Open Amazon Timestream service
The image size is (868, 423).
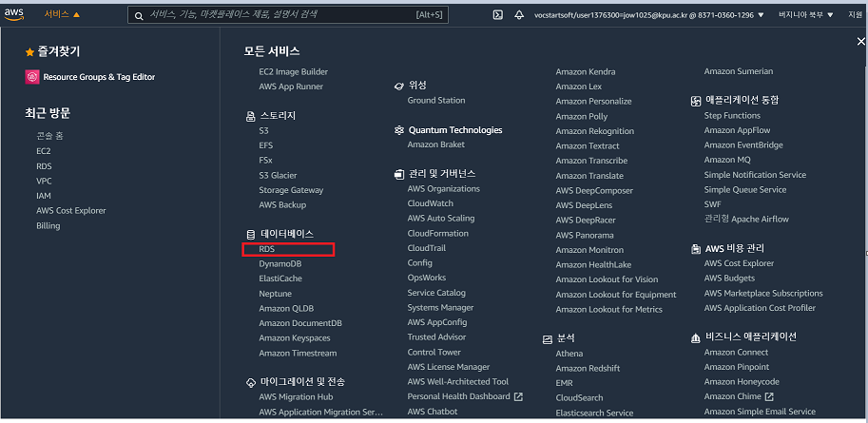point(298,353)
